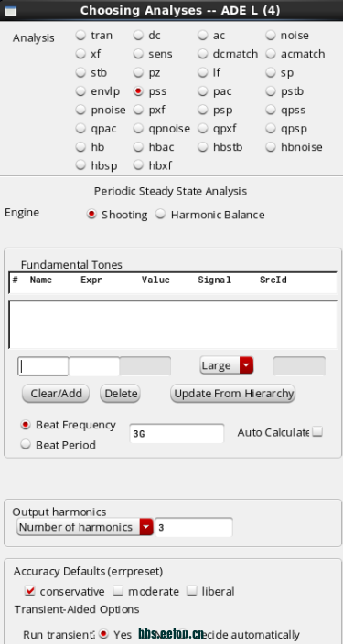Open the Number of harmonics dropdown

85,527
